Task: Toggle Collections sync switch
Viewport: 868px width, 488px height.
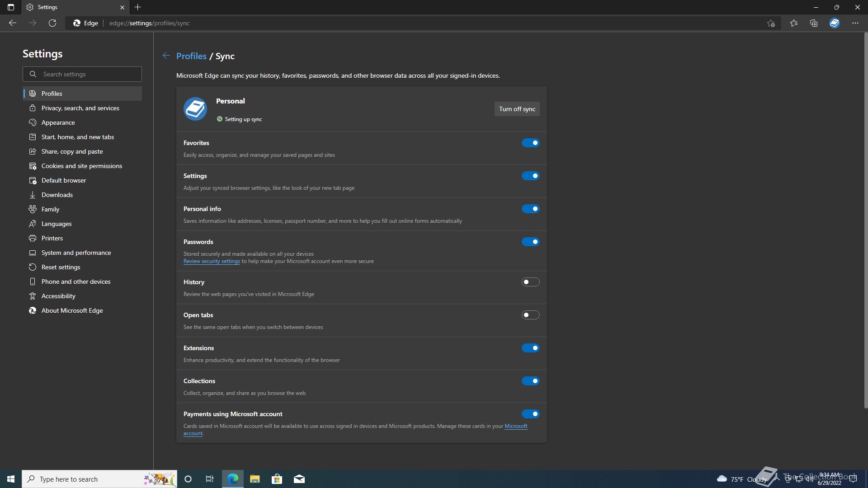Action: click(x=530, y=381)
